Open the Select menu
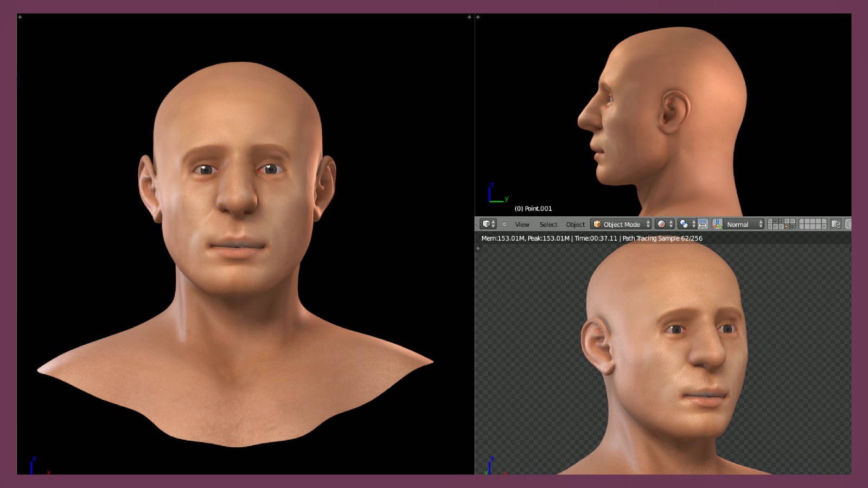 coord(548,224)
